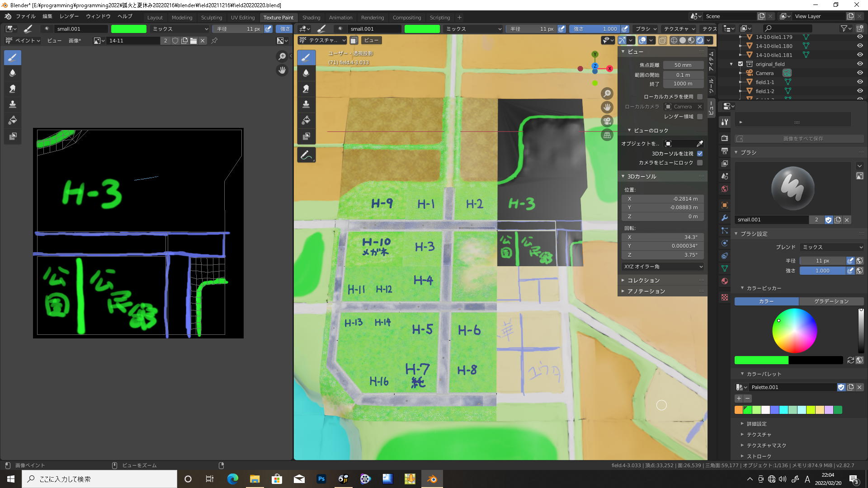Expand the Collection panel section
Image resolution: width=868 pixels, height=488 pixels.
[643, 281]
